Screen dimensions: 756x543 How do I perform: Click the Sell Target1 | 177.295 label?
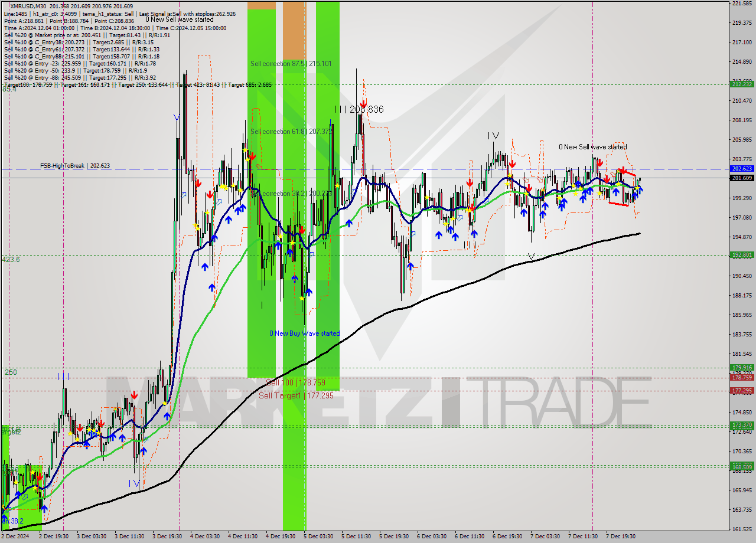[296, 395]
